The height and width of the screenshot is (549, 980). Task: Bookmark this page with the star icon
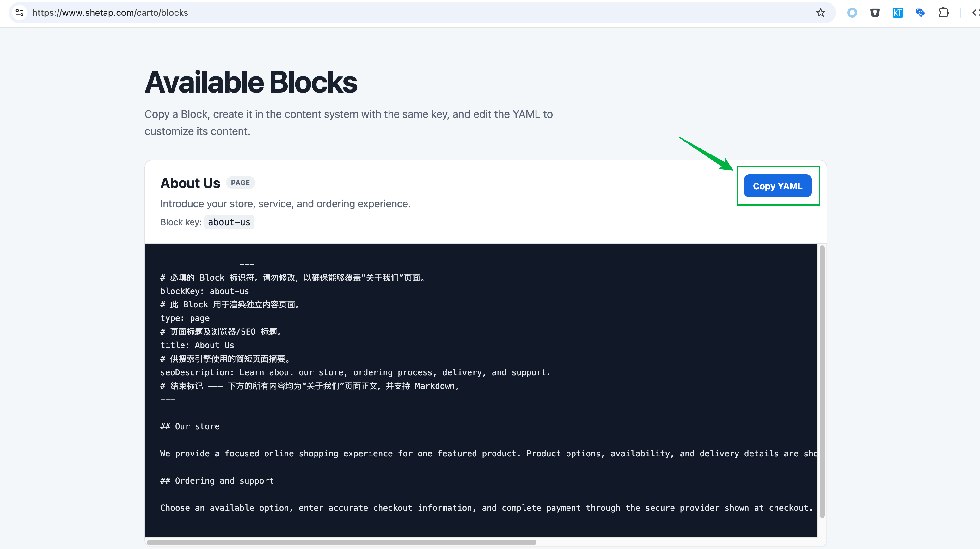click(821, 13)
